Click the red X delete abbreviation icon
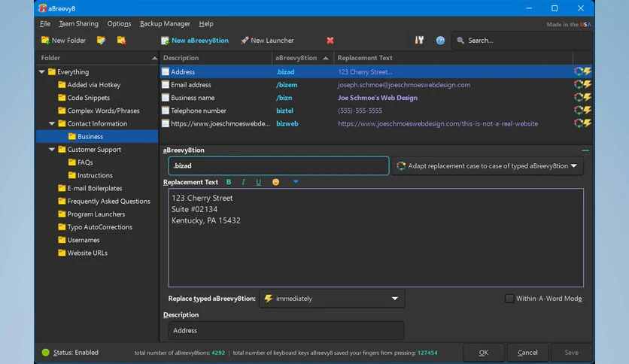629x364 pixels. click(330, 41)
